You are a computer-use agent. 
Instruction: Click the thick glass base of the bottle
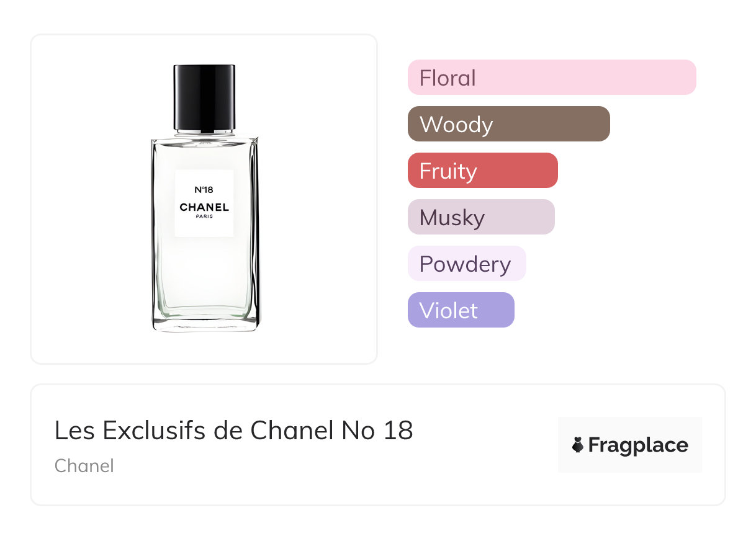coord(205,323)
